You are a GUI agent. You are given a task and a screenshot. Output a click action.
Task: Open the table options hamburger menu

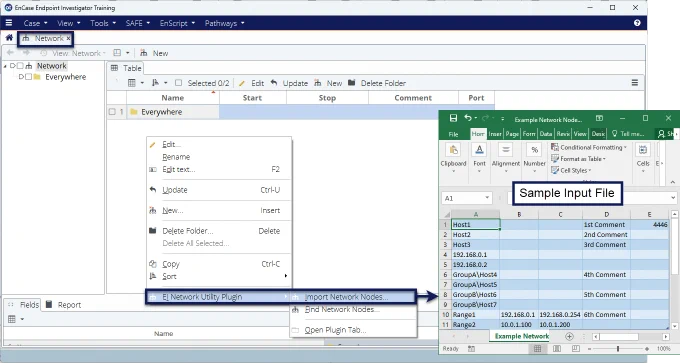(634, 83)
